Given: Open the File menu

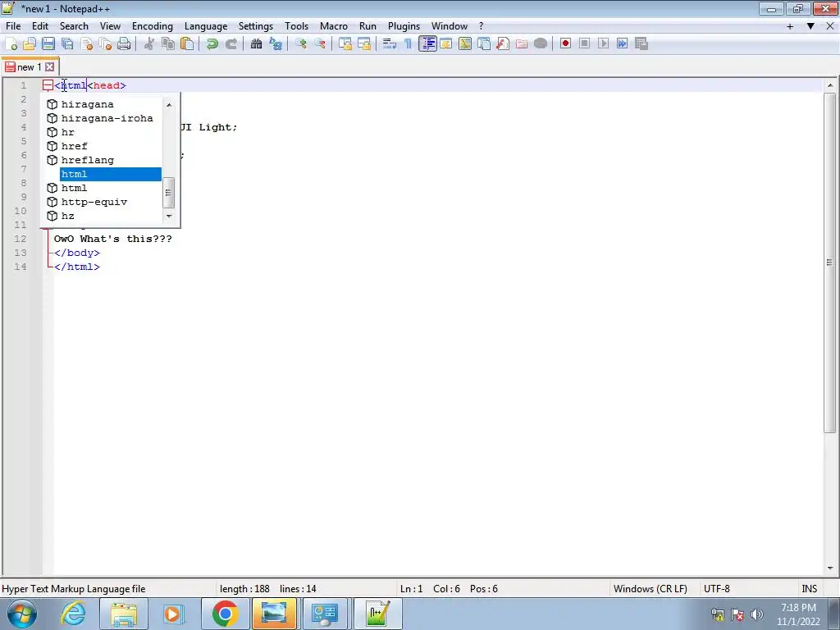Looking at the screenshot, I should tap(13, 25).
